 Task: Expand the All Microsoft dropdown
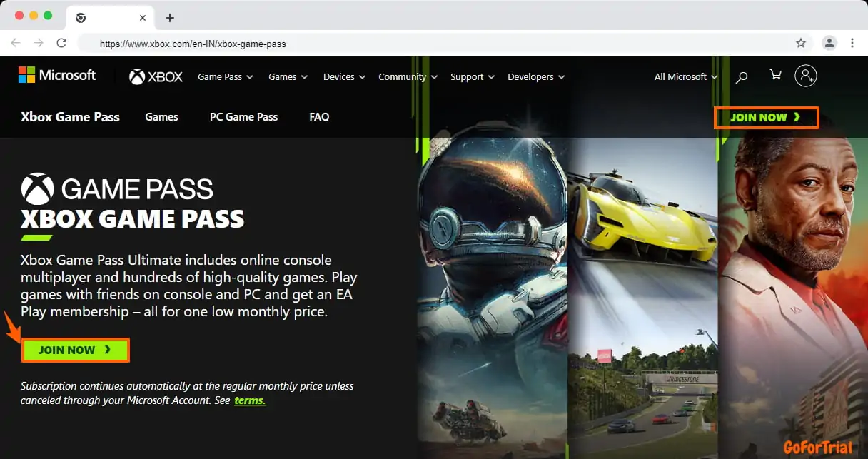[686, 76]
